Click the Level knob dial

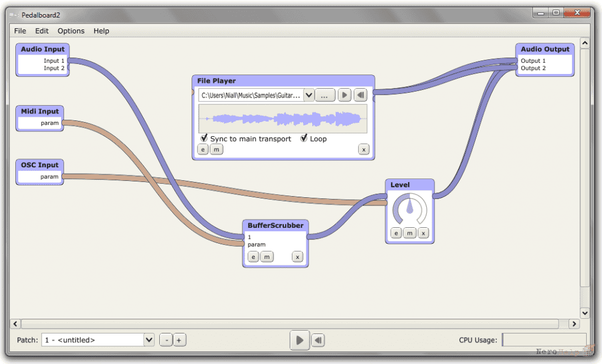pyautogui.click(x=410, y=209)
